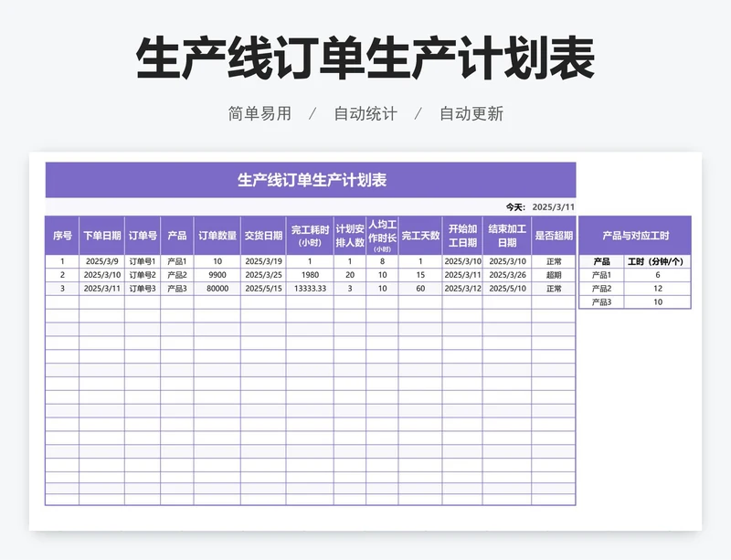The width and height of the screenshot is (731, 560).
Task: Click the 完工耗时(小时) header cell
Action: (309, 236)
